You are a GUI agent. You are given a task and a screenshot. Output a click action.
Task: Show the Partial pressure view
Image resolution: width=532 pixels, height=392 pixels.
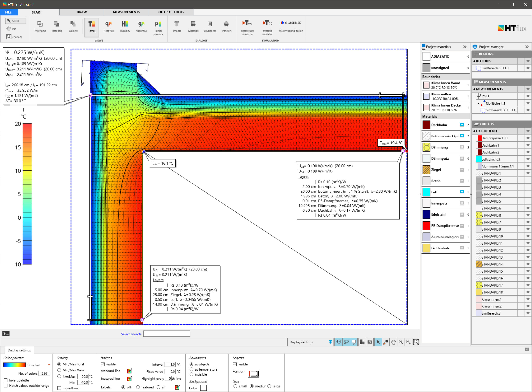pos(158,28)
